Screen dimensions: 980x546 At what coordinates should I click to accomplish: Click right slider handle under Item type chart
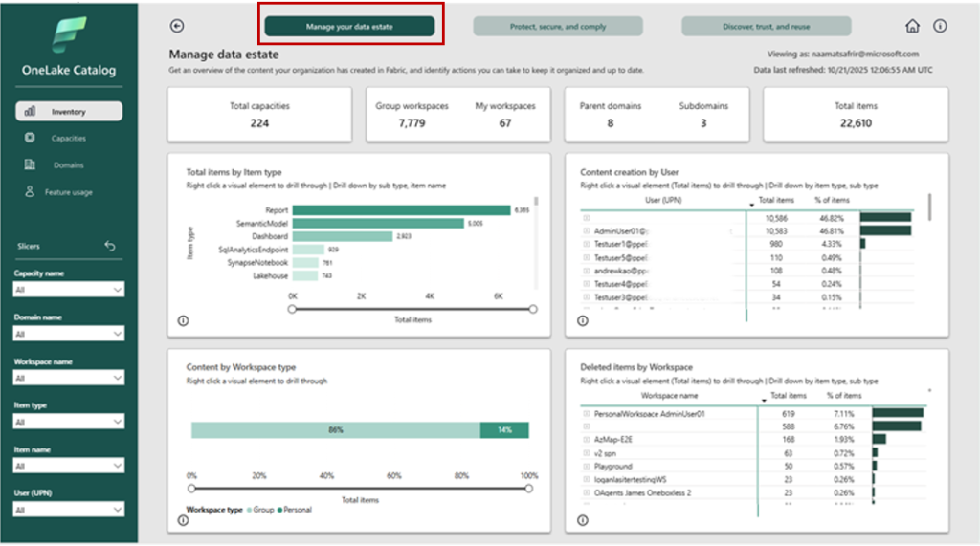coord(533,309)
